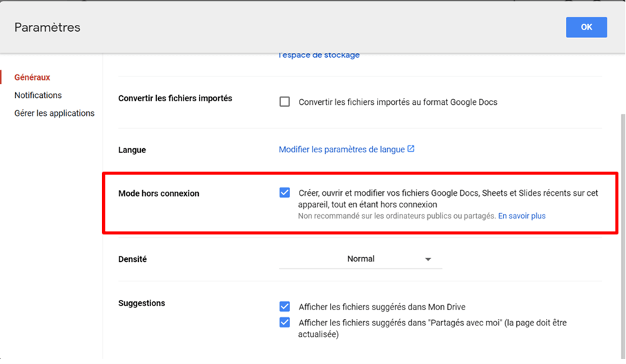Screen dimensions: 626x364
Task: Click the Densité dropdown arrow
Action: coord(428,259)
